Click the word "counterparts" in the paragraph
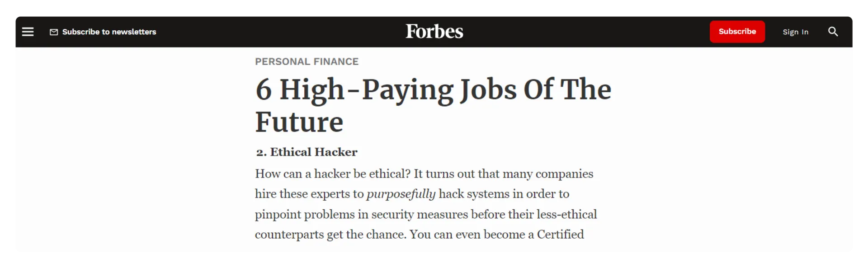This screenshot has height=268, width=868. (289, 235)
